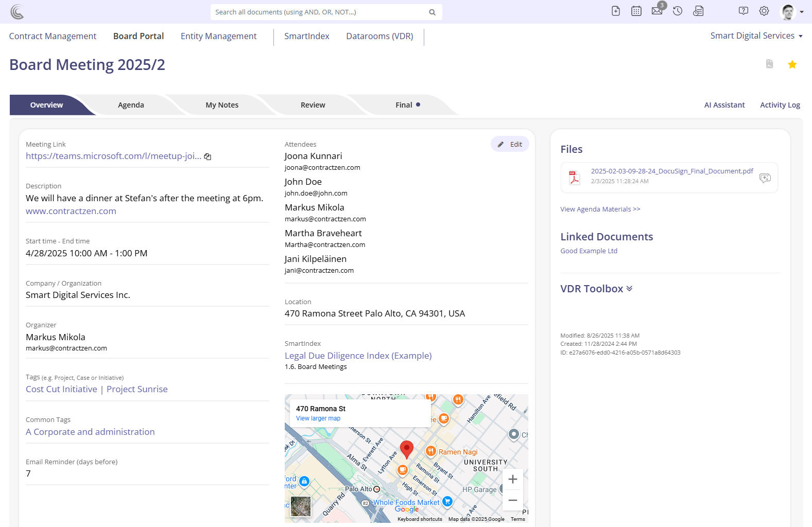Image resolution: width=812 pixels, height=527 pixels.
Task: Click the Google logo on map
Action: click(x=407, y=510)
